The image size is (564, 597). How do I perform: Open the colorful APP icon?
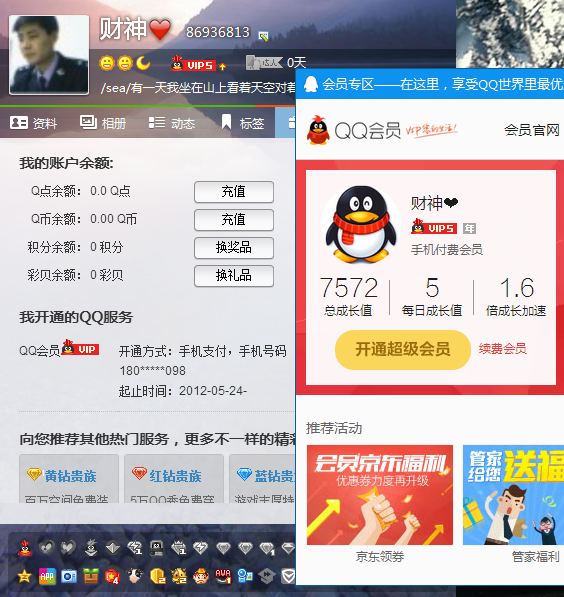click(x=47, y=576)
